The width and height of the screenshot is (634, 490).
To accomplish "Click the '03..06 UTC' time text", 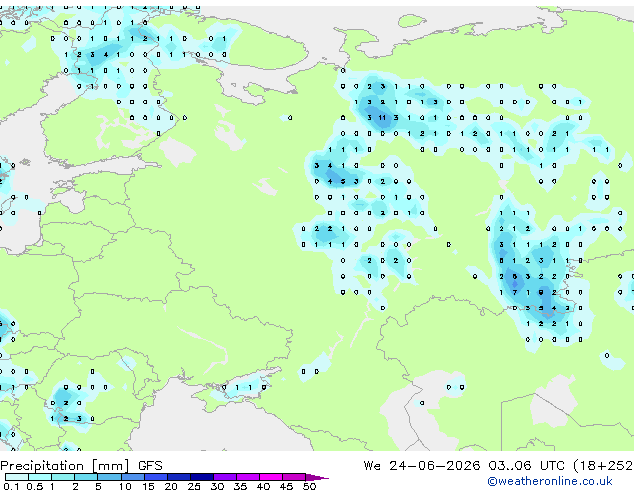I will (x=526, y=466).
